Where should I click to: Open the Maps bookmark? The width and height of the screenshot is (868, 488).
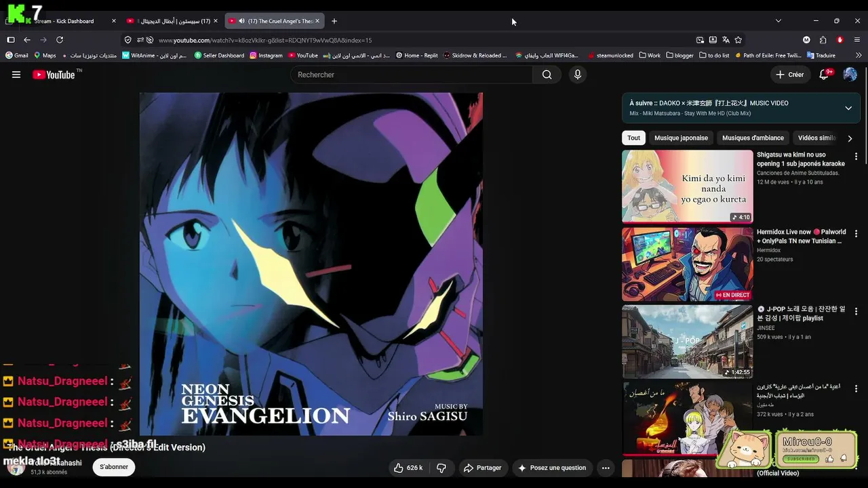pyautogui.click(x=45, y=56)
